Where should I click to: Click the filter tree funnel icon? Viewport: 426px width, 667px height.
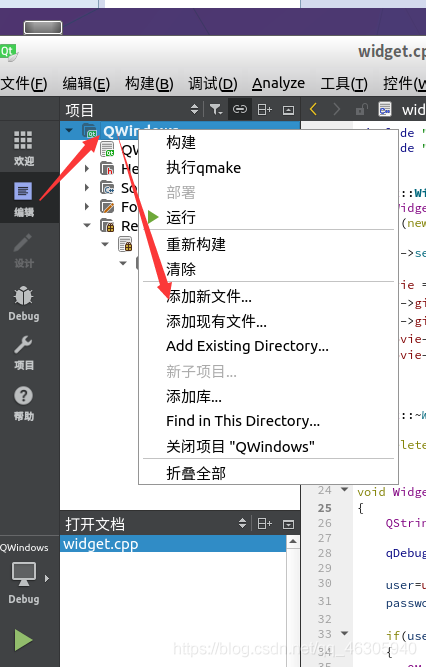pos(216,110)
